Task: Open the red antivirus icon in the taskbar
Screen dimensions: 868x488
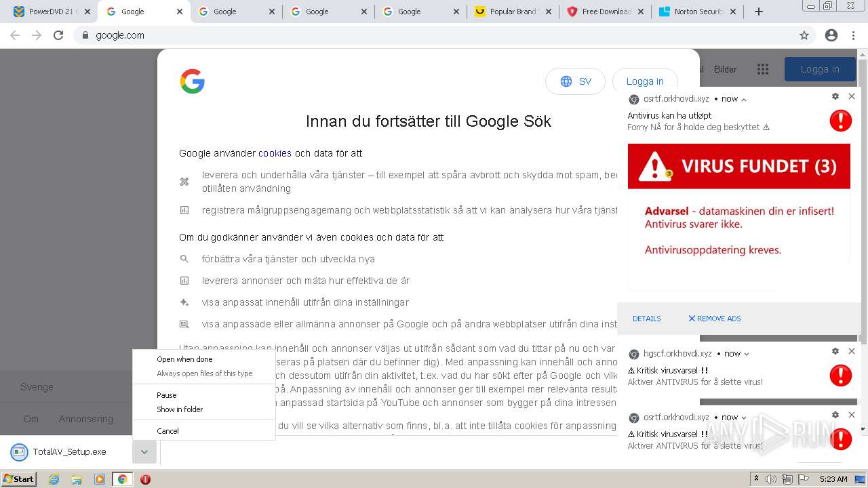Action: (145, 479)
